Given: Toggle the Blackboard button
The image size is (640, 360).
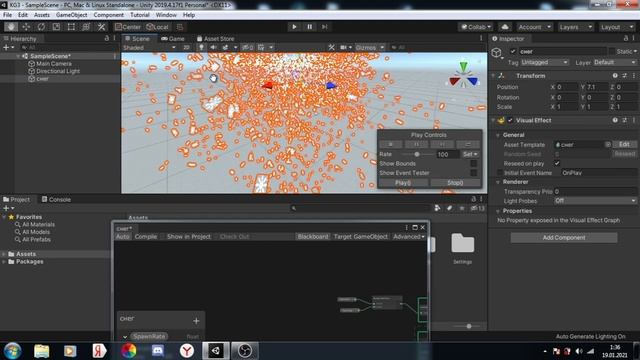Looking at the screenshot, I should click(313, 237).
